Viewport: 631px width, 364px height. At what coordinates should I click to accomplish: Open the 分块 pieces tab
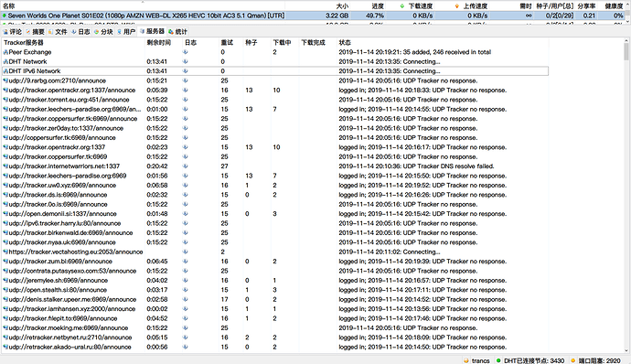coord(103,32)
